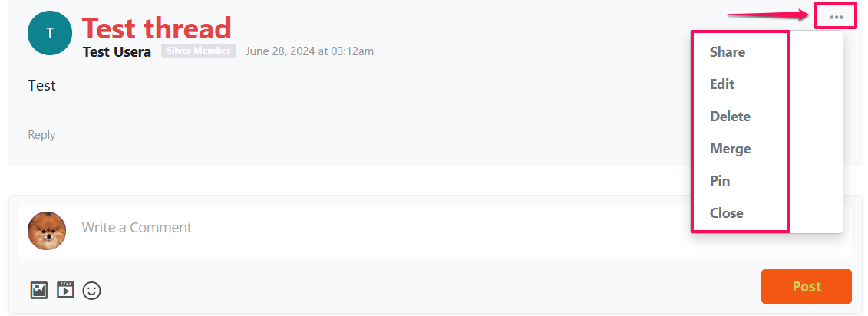Click the orange Post button
The image size is (868, 316).
coord(806,286)
